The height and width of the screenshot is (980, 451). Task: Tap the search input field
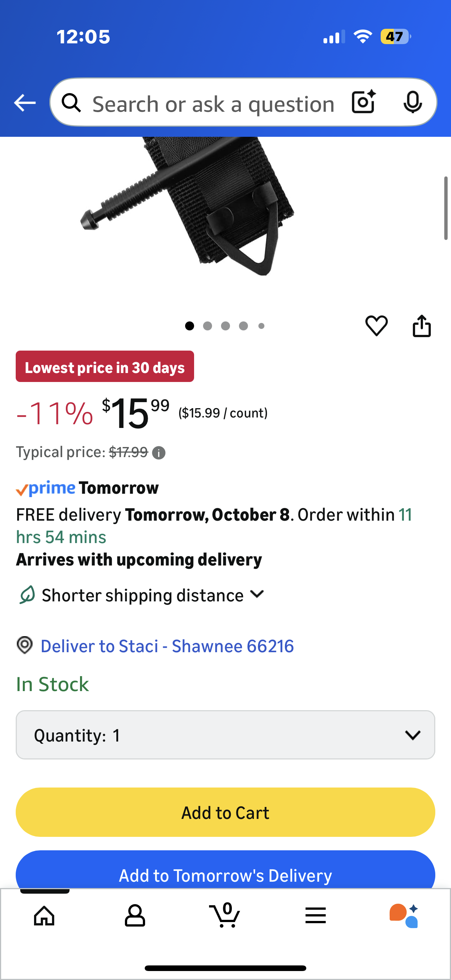tap(213, 104)
